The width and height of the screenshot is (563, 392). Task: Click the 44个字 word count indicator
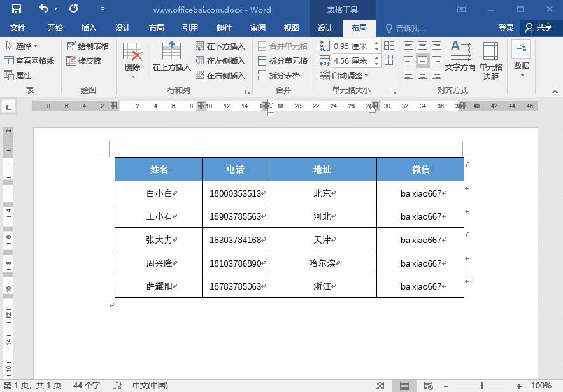(x=87, y=385)
